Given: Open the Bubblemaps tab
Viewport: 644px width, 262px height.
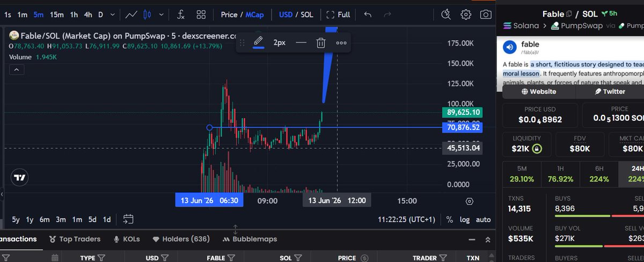Looking at the screenshot, I should (x=250, y=239).
